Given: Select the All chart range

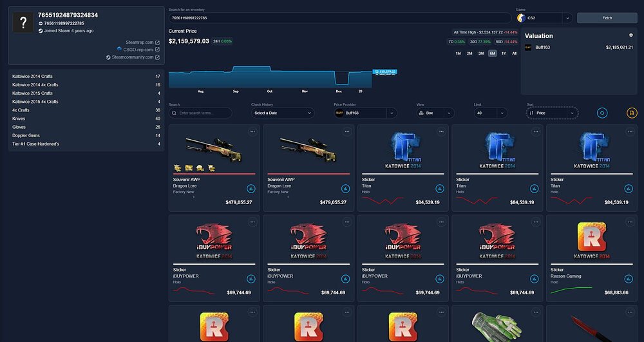Looking at the screenshot, I should [x=514, y=53].
